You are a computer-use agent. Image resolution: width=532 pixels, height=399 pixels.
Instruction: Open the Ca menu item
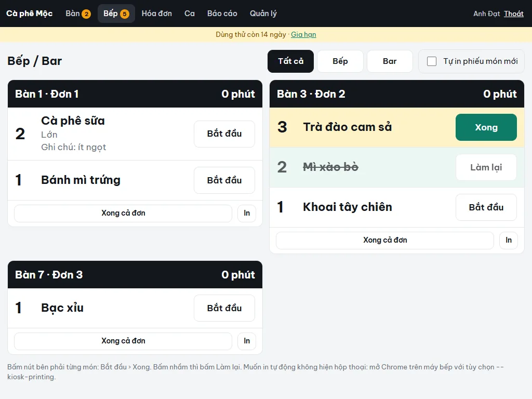190,14
